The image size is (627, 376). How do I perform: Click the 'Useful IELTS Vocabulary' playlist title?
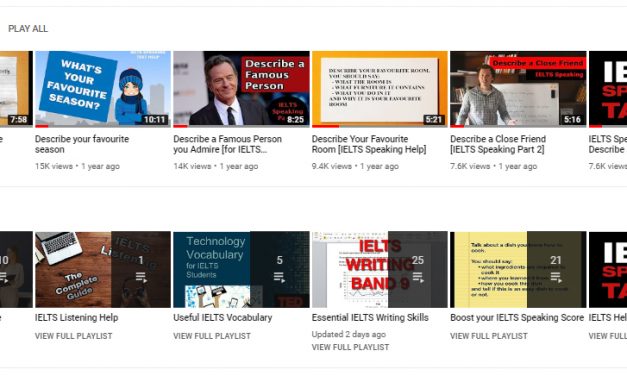222,318
